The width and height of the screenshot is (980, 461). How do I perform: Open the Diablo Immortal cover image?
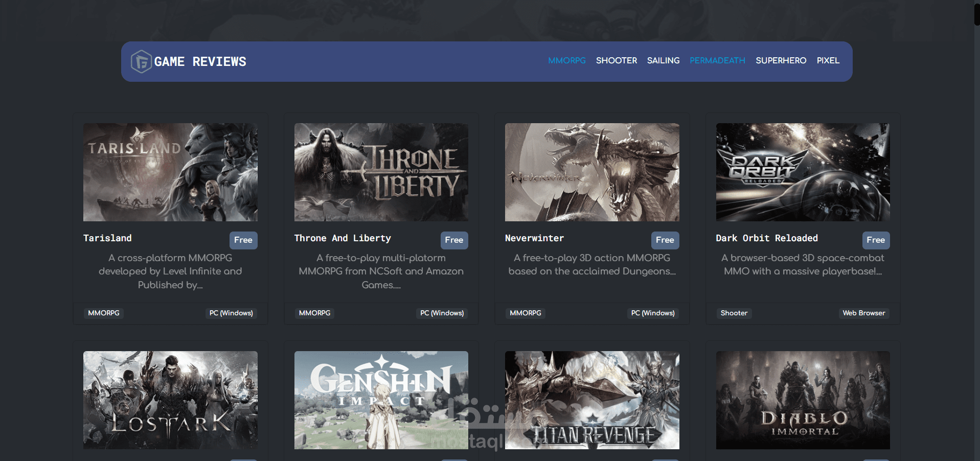coord(803,400)
